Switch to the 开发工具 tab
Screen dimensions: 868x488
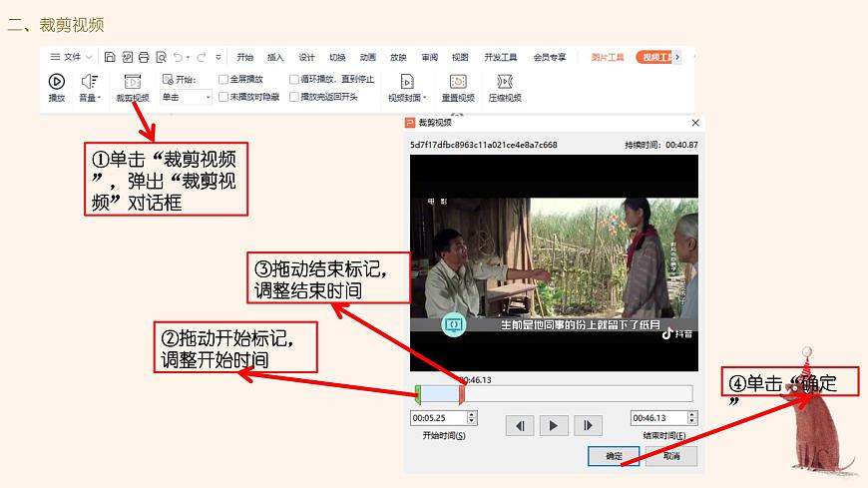501,57
